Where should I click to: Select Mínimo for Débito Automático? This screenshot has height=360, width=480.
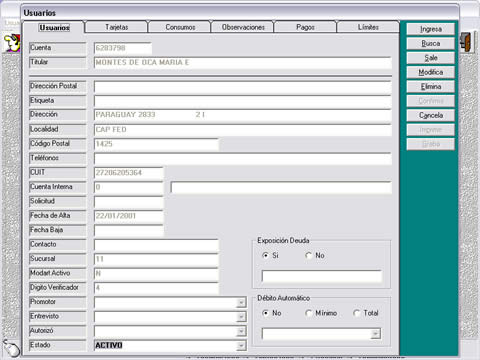click(309, 313)
